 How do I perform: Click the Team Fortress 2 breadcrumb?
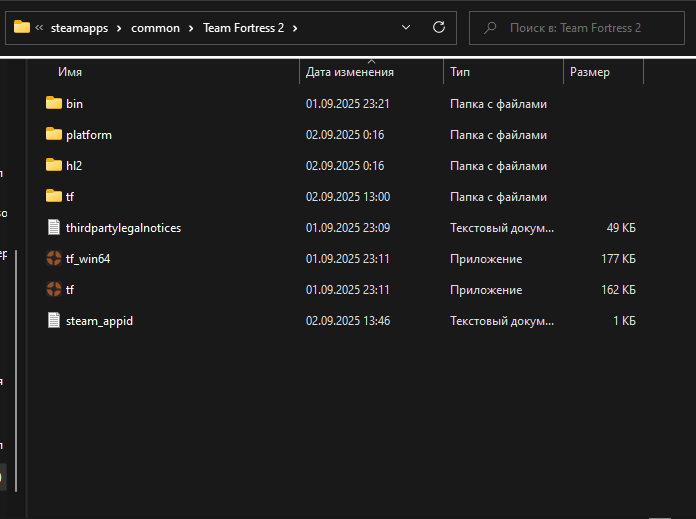point(243,28)
